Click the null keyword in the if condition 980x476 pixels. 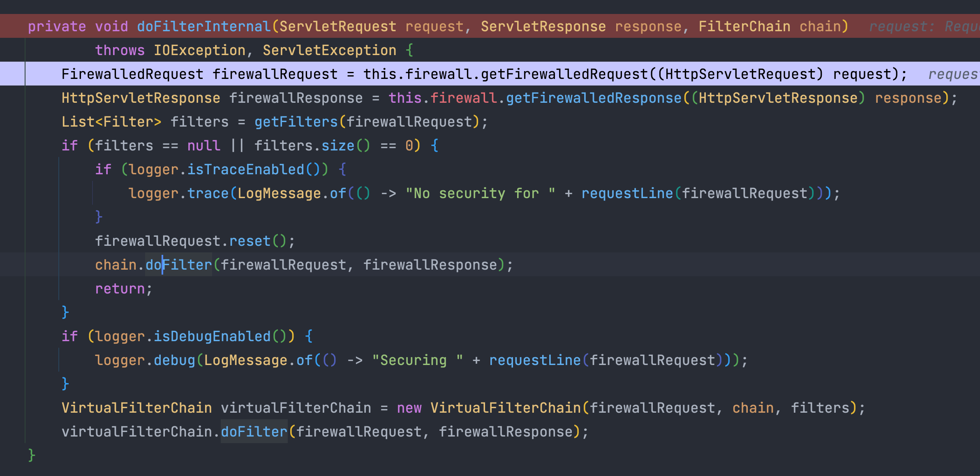pos(203,146)
